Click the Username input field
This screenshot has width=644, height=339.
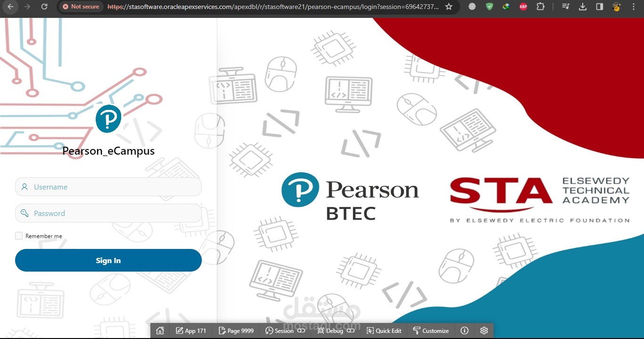108,187
